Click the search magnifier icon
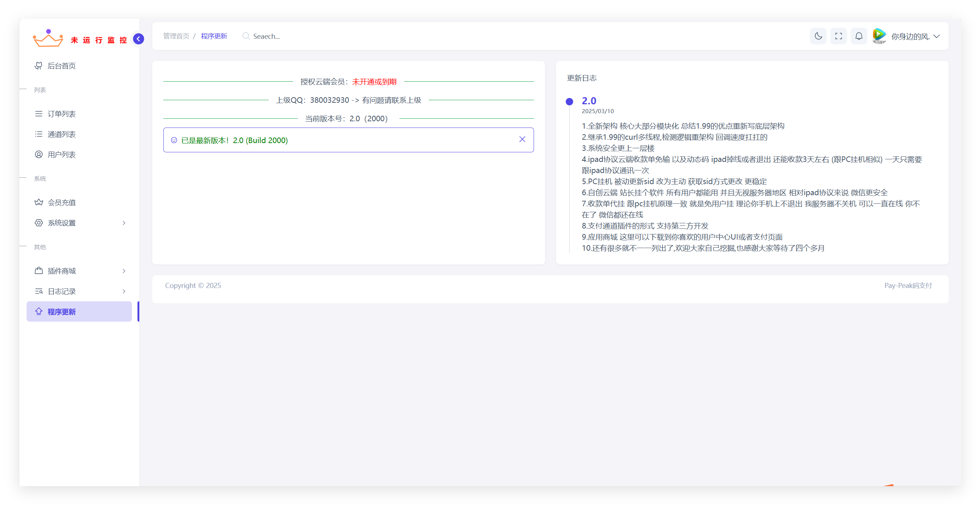Viewport: 980px width, 505px height. (246, 36)
